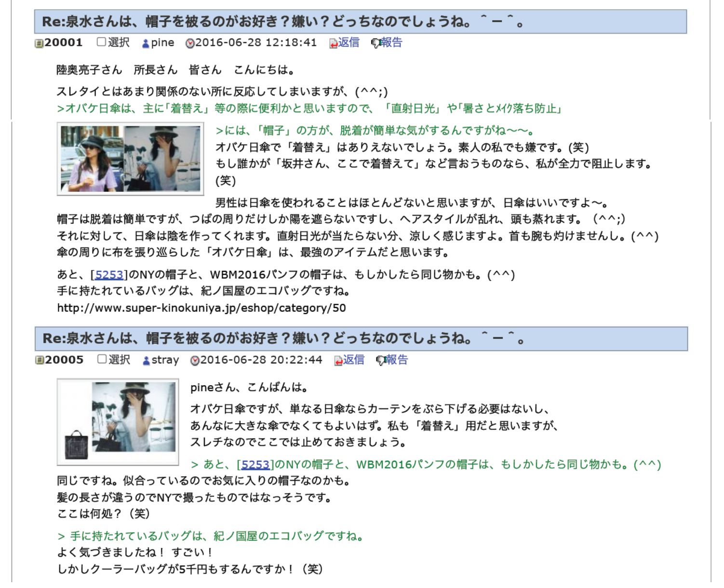Screen dimensions: 724x588
Task: Click the clock icon before the 20:22:44 timestamp
Action: tap(195, 361)
